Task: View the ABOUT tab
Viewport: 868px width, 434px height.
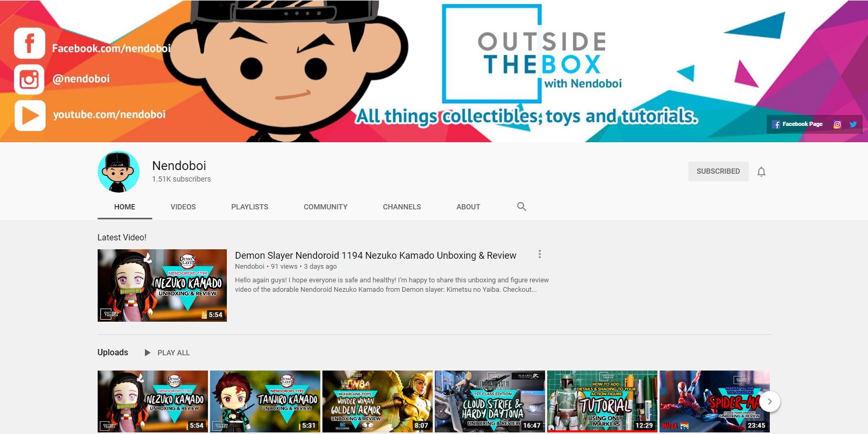Action: (468, 207)
